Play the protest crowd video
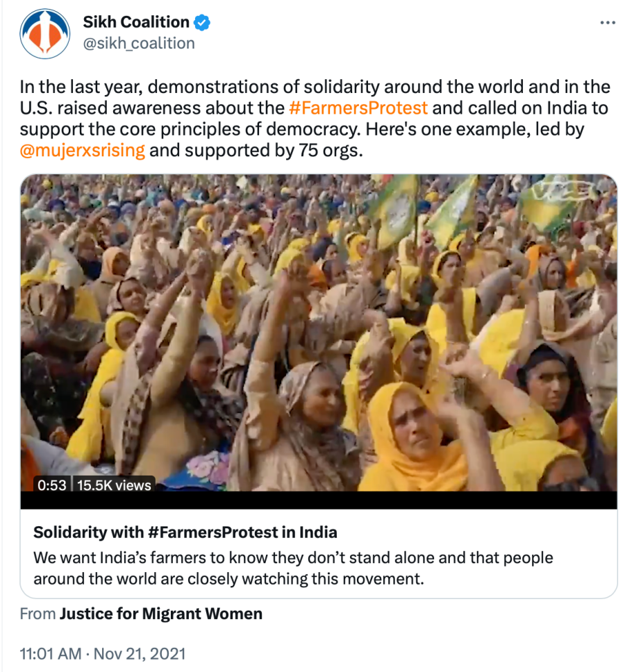 click(318, 333)
